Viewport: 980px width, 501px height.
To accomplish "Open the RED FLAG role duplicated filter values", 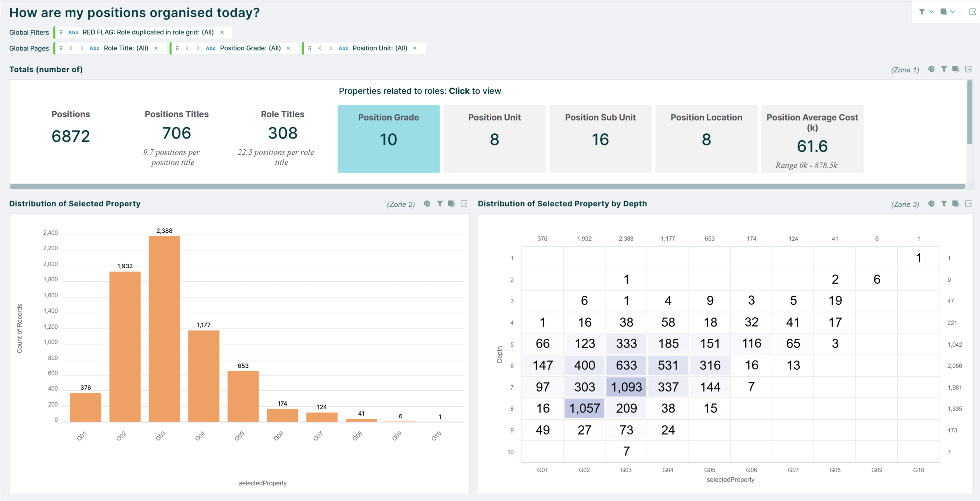I will [x=148, y=33].
